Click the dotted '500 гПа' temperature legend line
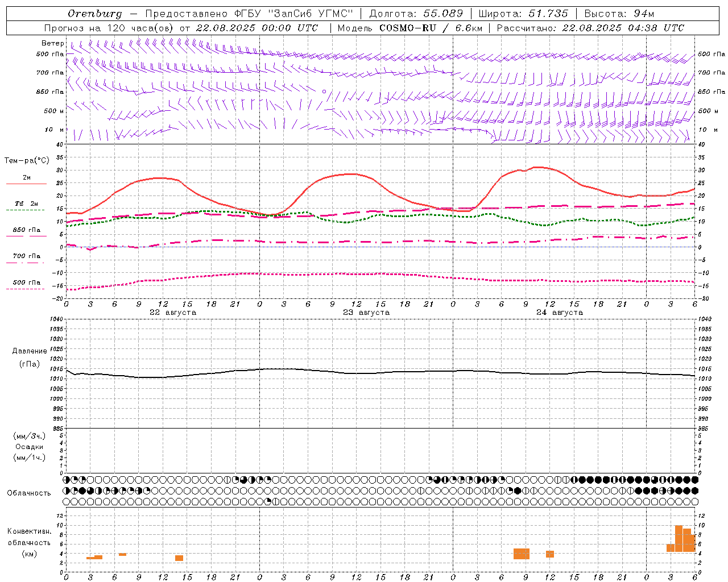The width and height of the screenshot is (728, 582). click(x=26, y=289)
